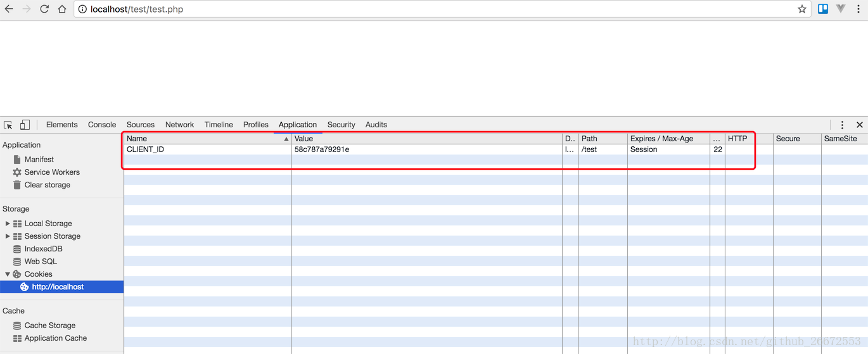
Task: Click the Cookies icon in sidebar
Action: click(17, 274)
